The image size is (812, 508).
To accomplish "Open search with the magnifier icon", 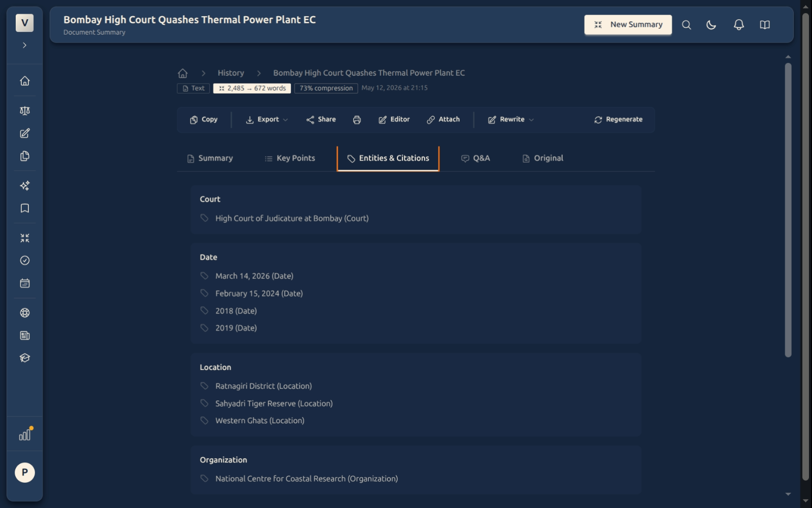I will [686, 25].
